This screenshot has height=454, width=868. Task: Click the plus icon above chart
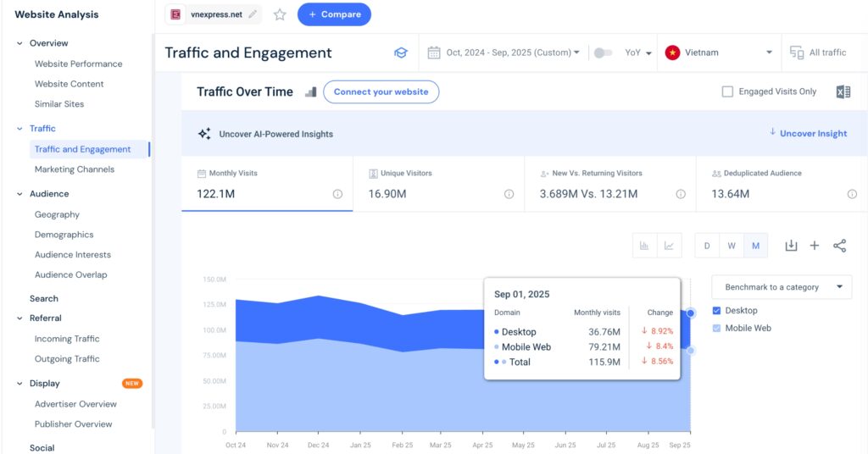[x=815, y=246]
